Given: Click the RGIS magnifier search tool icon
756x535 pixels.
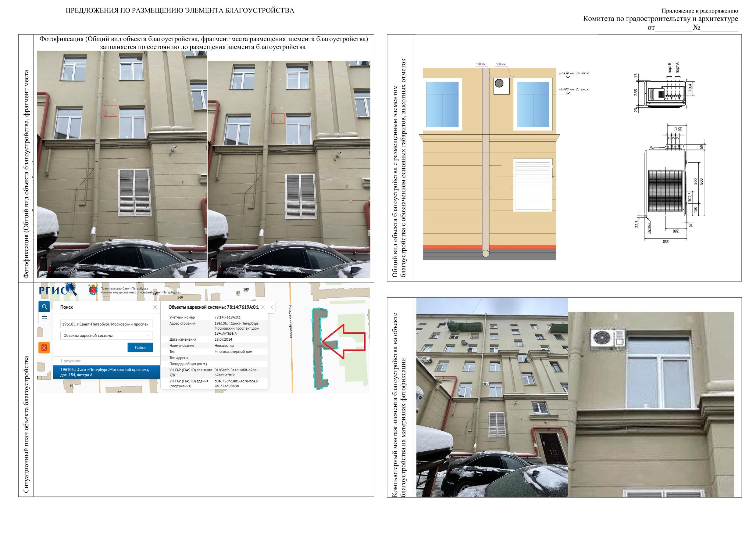Looking at the screenshot, I should point(44,307).
